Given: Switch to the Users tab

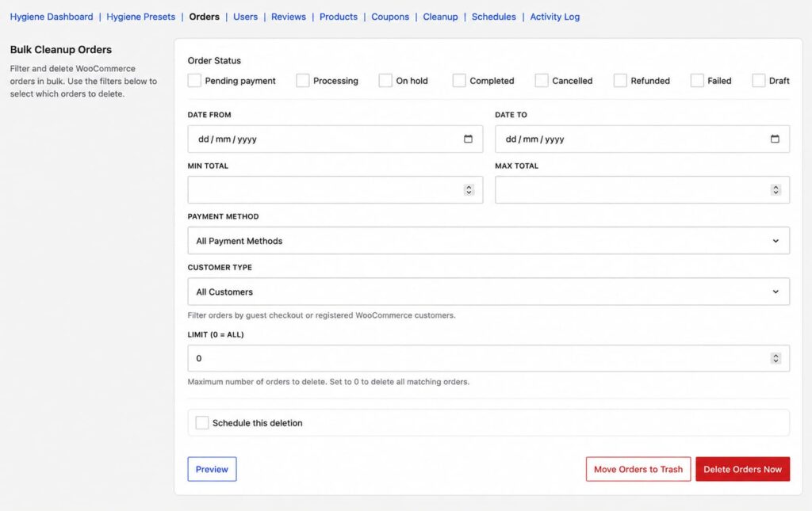Looking at the screenshot, I should pyautogui.click(x=246, y=17).
